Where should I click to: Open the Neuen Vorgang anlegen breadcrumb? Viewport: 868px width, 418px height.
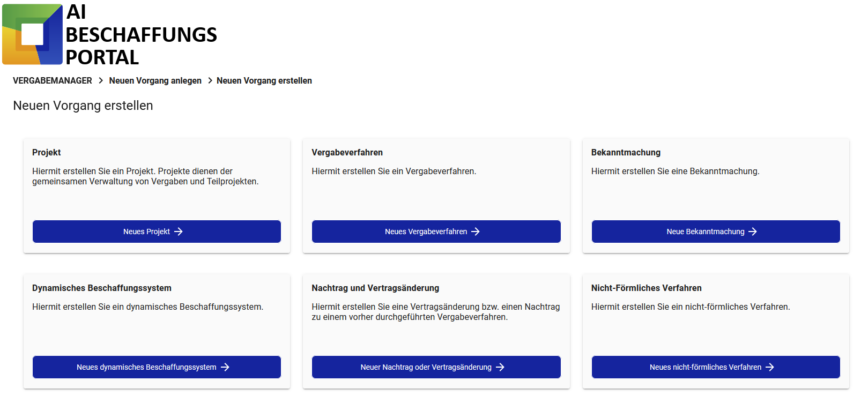click(x=155, y=80)
